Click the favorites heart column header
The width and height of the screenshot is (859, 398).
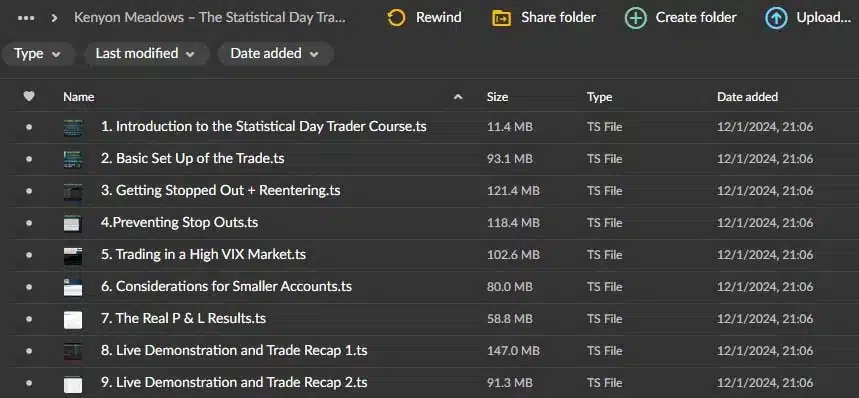click(29, 97)
